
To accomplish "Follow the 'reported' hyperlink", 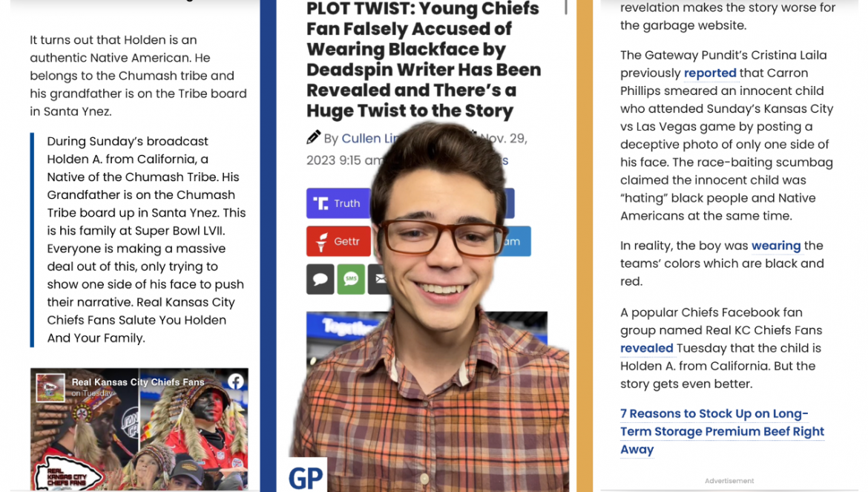I will (x=710, y=73).
